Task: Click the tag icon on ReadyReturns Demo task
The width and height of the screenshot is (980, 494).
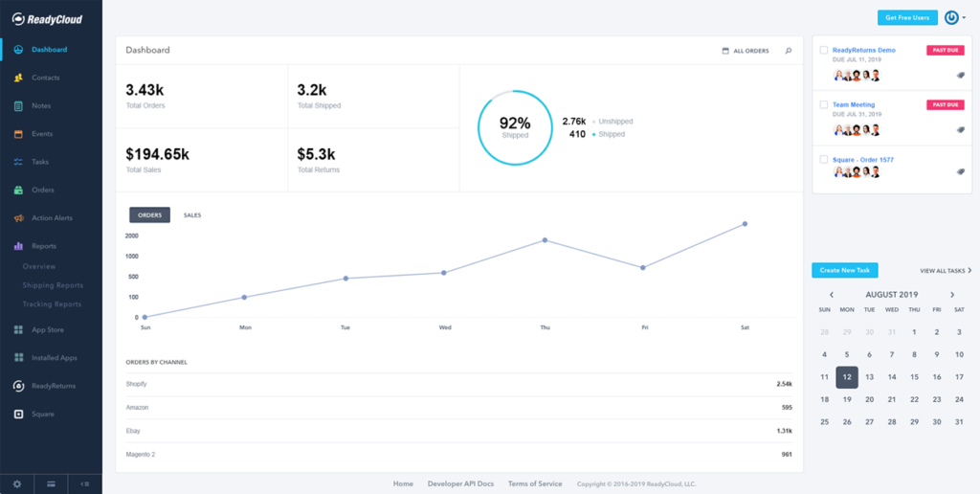Action: tap(961, 75)
